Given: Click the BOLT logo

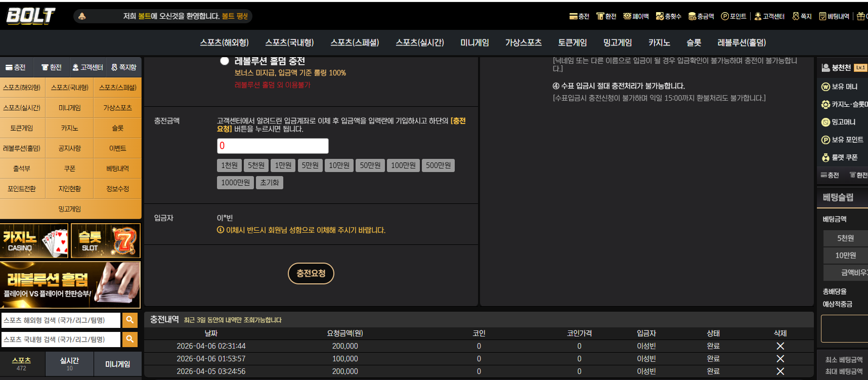Looking at the screenshot, I should tap(30, 16).
